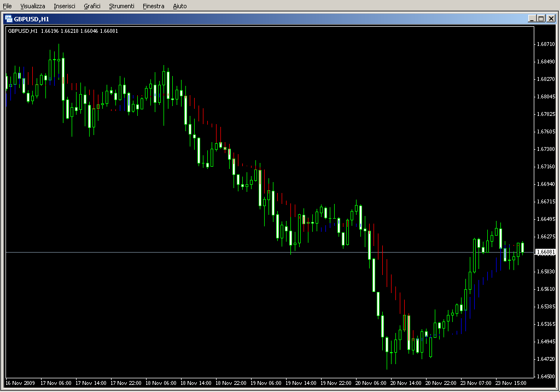Click the 16 Nov 2009 date label
The image size is (560, 392).
[20, 383]
